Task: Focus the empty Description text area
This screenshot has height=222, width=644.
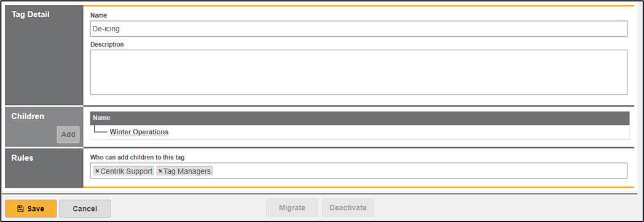Action: 358,72
